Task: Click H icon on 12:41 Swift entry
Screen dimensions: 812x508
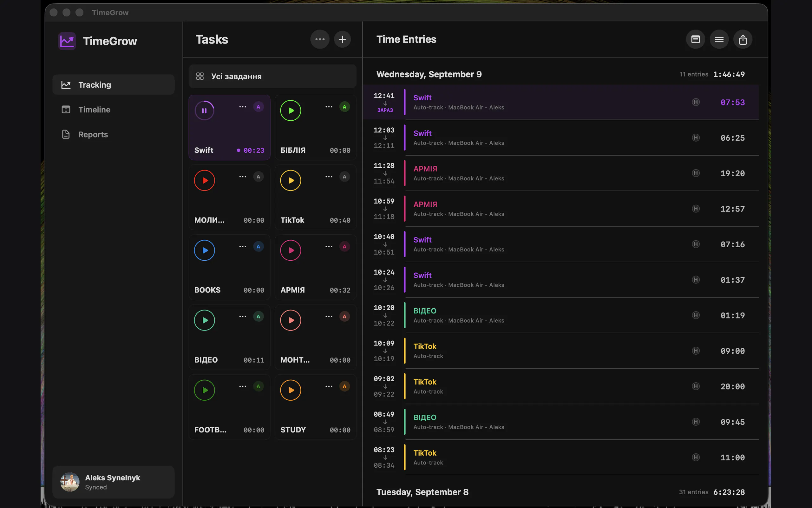Action: tap(696, 102)
